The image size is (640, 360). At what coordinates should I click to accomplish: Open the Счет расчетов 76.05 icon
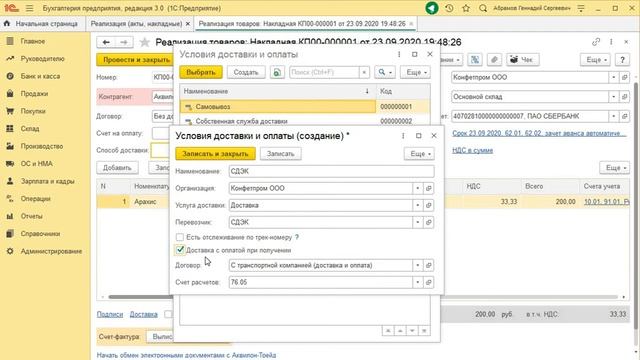pos(429,282)
